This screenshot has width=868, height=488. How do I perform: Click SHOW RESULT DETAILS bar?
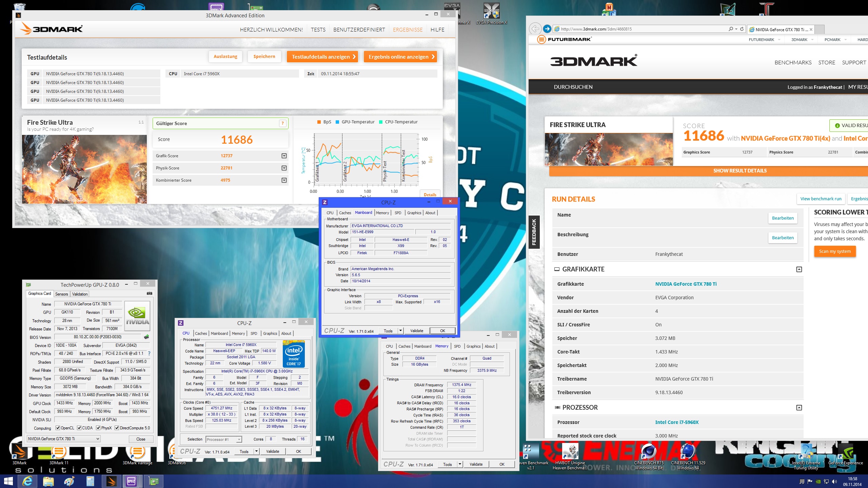tap(708, 171)
